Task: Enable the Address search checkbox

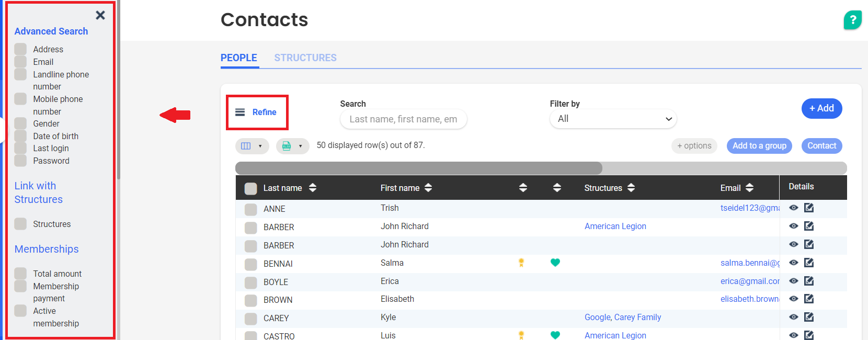Action: pyautogui.click(x=20, y=49)
